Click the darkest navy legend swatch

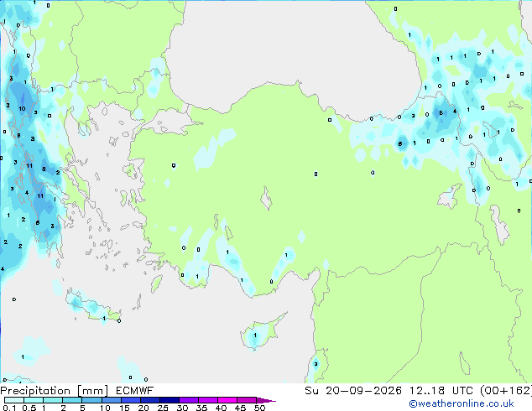pos(170,400)
